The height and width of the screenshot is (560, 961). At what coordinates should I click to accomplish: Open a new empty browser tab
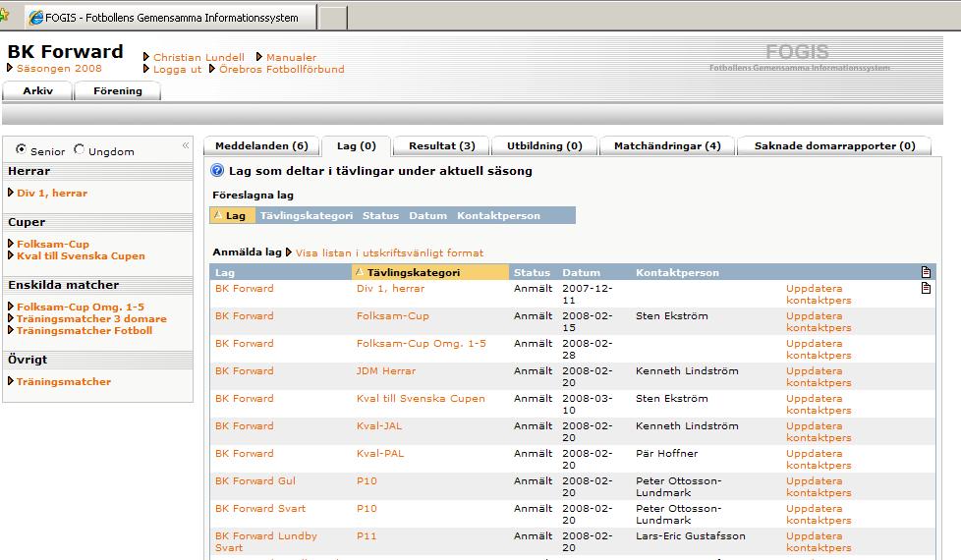(333, 17)
